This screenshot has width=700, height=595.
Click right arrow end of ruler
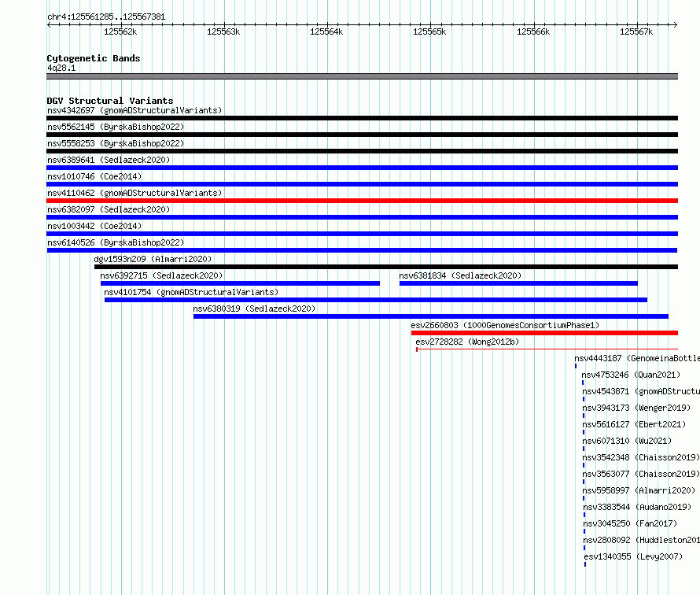click(x=676, y=25)
